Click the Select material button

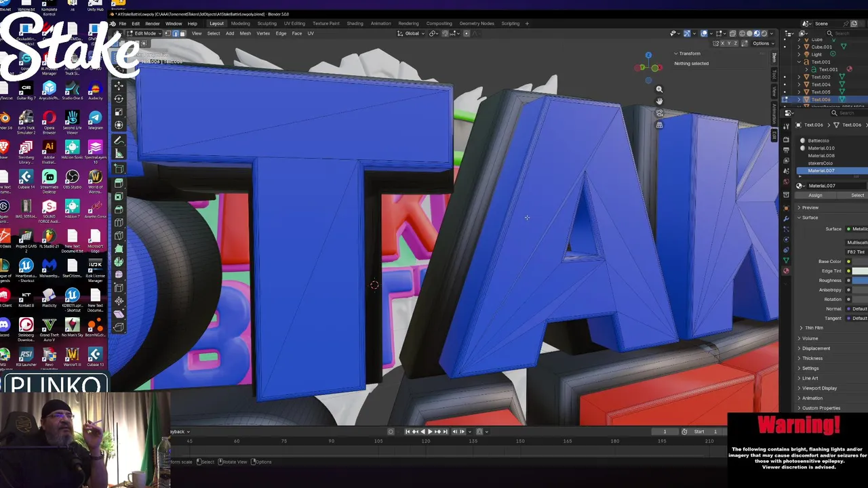pos(857,195)
